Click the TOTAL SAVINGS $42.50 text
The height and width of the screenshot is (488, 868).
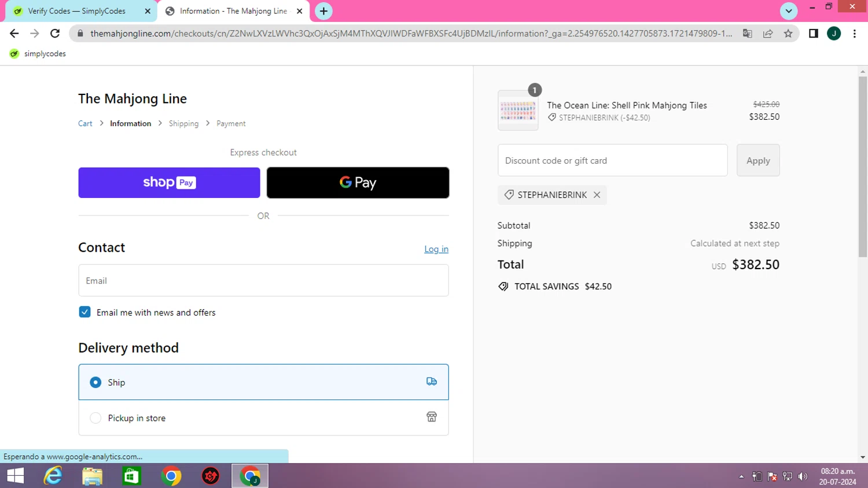563,287
